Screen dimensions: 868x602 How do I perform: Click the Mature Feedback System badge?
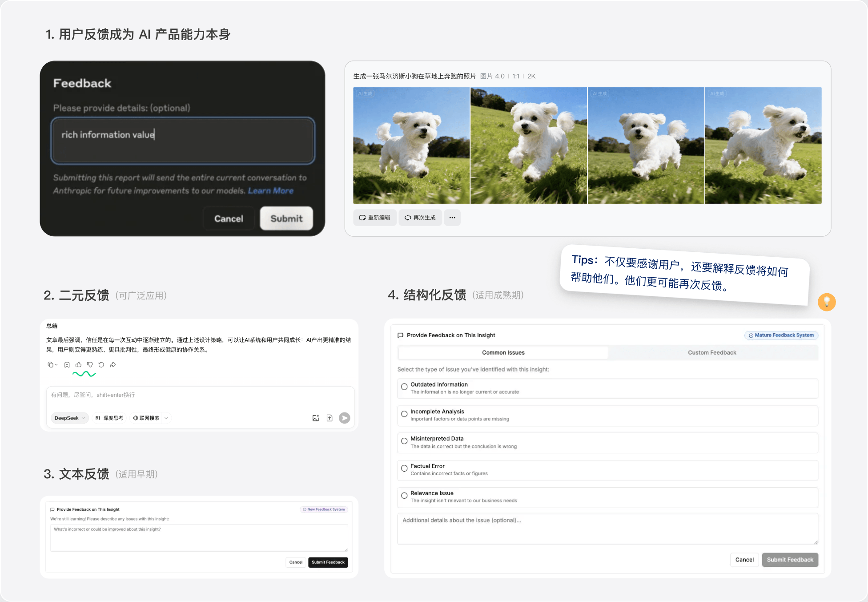coord(781,335)
